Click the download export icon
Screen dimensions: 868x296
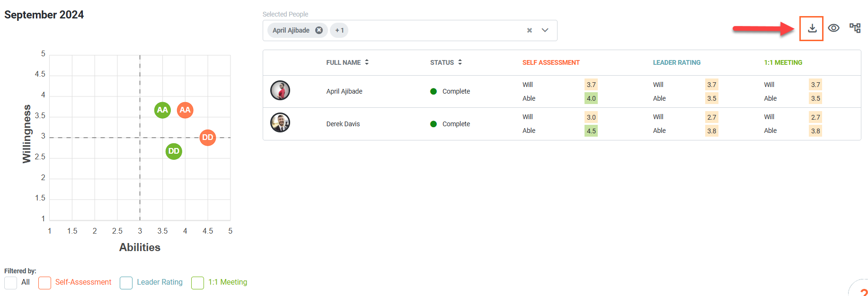[x=812, y=28]
